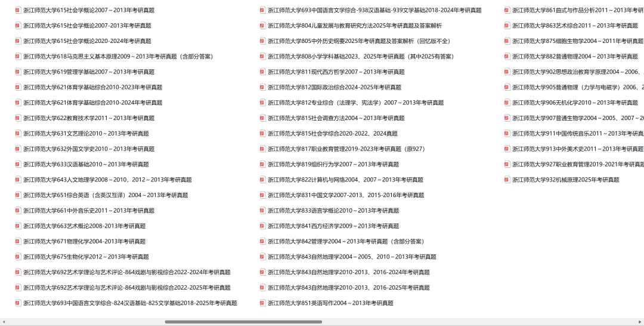Select file 882普通物理2004～2013年考研真题
Viewport: 644px width, 326px height.
click(x=571, y=56)
